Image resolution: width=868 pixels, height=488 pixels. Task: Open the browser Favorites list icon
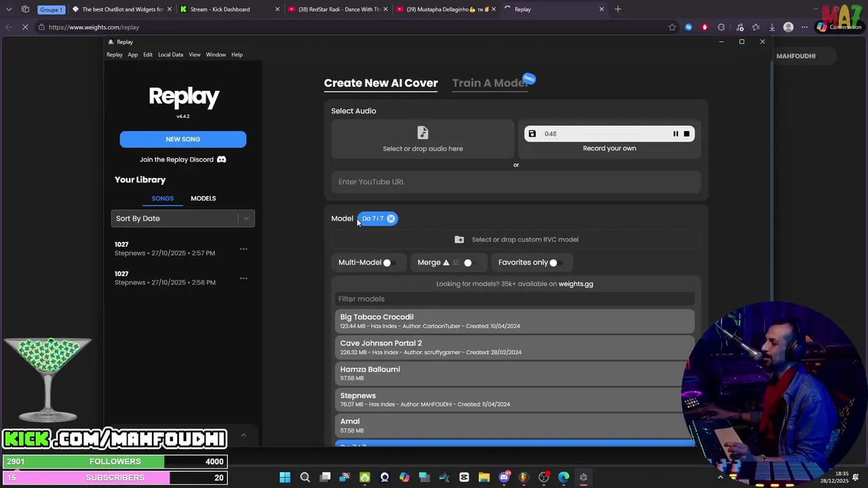755,27
